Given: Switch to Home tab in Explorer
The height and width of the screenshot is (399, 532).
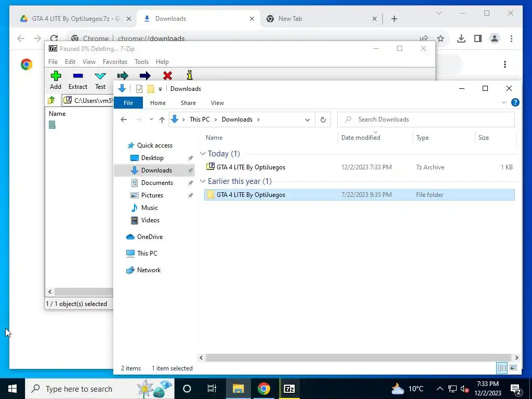Looking at the screenshot, I should [158, 103].
